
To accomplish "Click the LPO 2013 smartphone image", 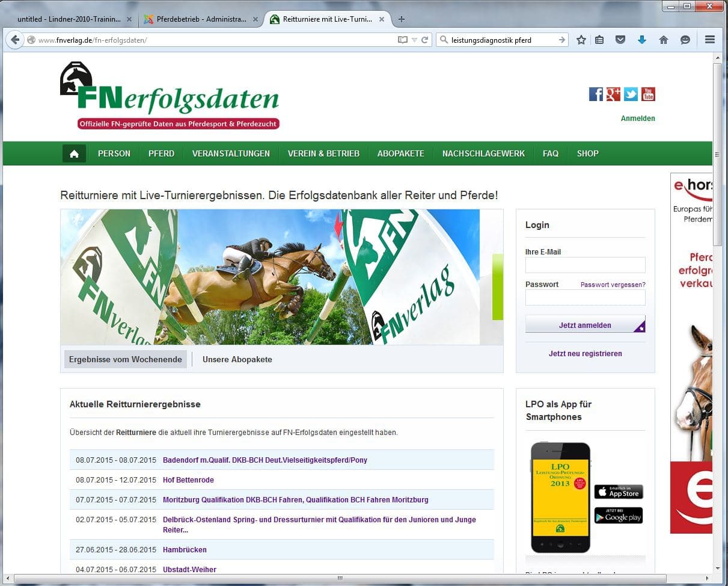I will coord(560,498).
